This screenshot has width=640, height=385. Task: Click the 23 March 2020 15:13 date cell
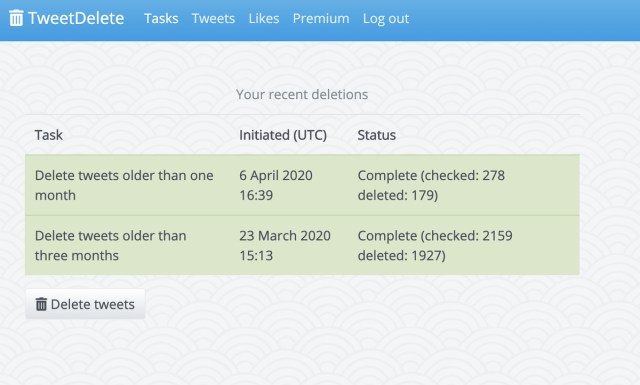285,245
